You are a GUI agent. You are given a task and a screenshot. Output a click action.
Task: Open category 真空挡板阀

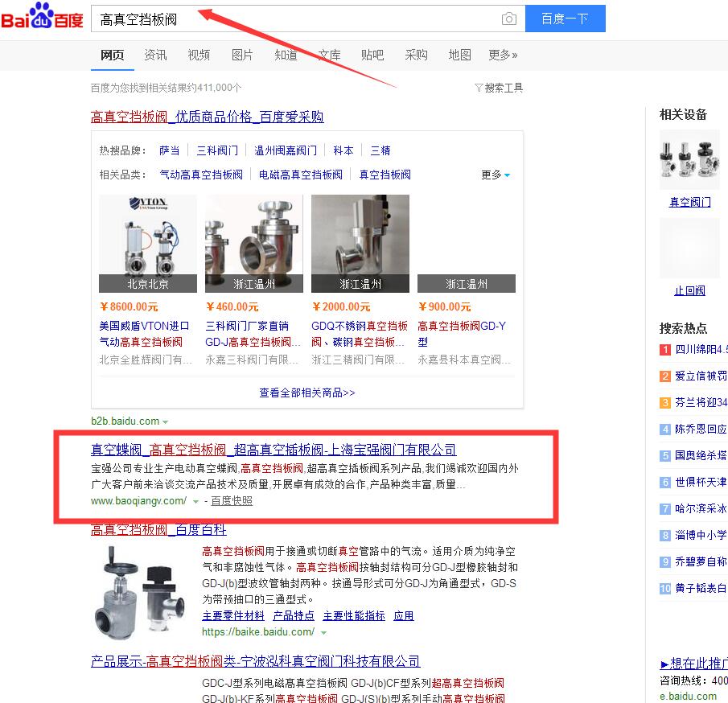tap(385, 175)
